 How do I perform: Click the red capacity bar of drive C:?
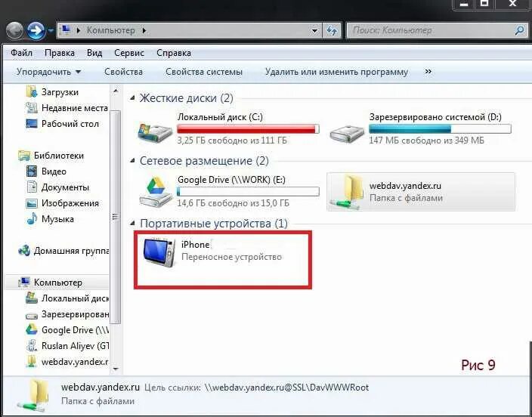tap(248, 129)
